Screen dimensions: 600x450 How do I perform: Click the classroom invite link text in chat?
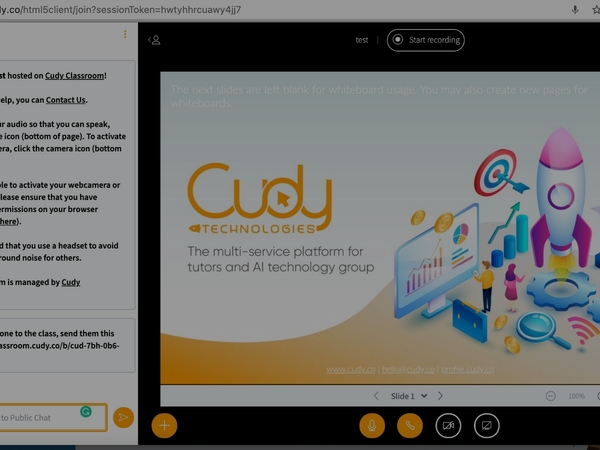pyautogui.click(x=59, y=346)
